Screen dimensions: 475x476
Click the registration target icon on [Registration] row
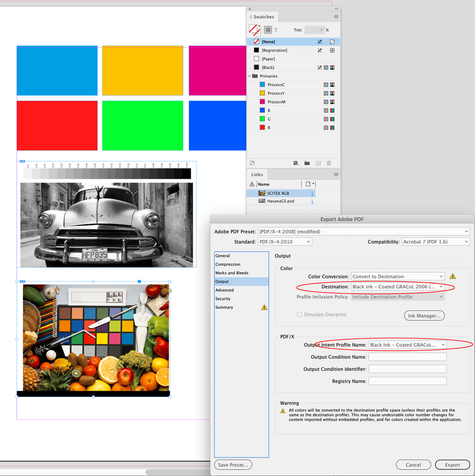click(x=332, y=51)
